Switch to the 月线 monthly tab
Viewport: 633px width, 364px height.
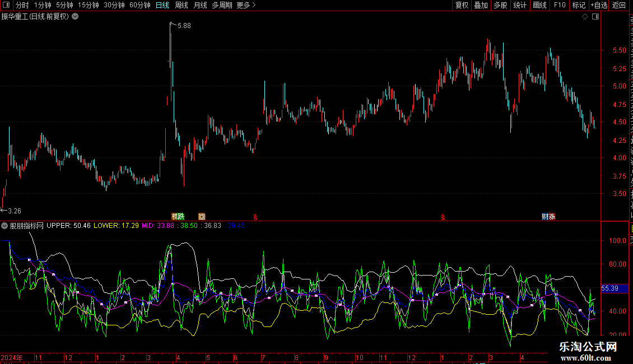tap(200, 5)
